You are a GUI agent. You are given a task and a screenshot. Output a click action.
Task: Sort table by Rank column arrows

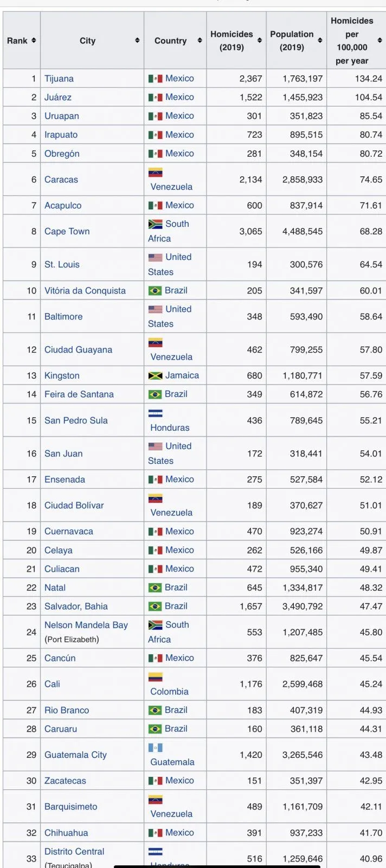[34, 40]
